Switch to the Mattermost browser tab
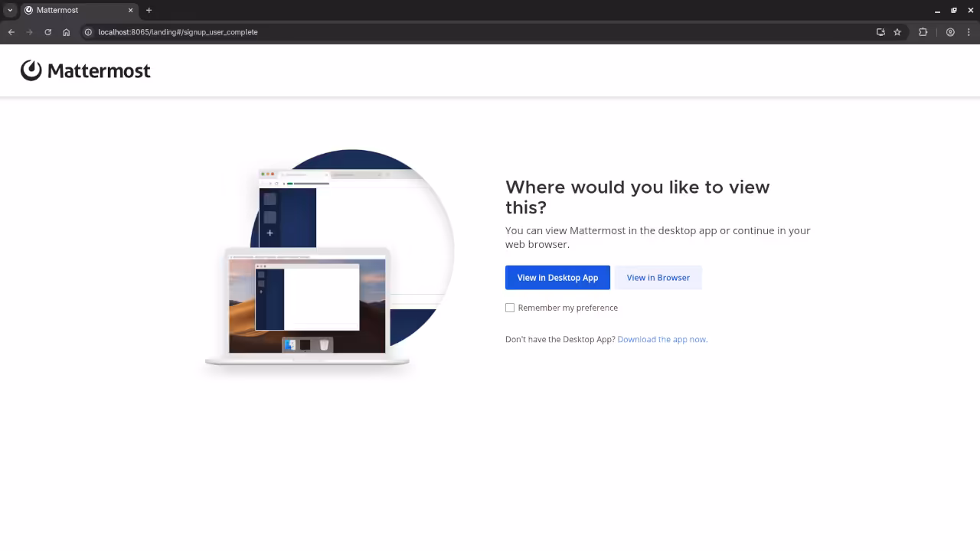The width and height of the screenshot is (980, 551). pyautogui.click(x=69, y=10)
